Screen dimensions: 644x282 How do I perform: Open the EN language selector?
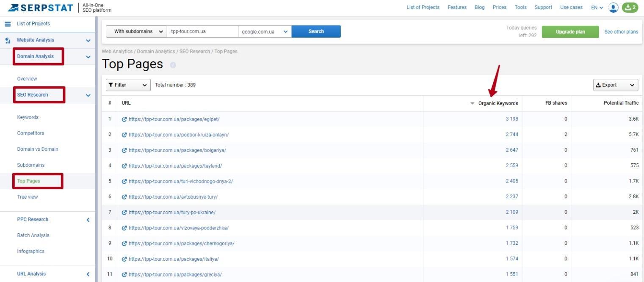(x=597, y=8)
